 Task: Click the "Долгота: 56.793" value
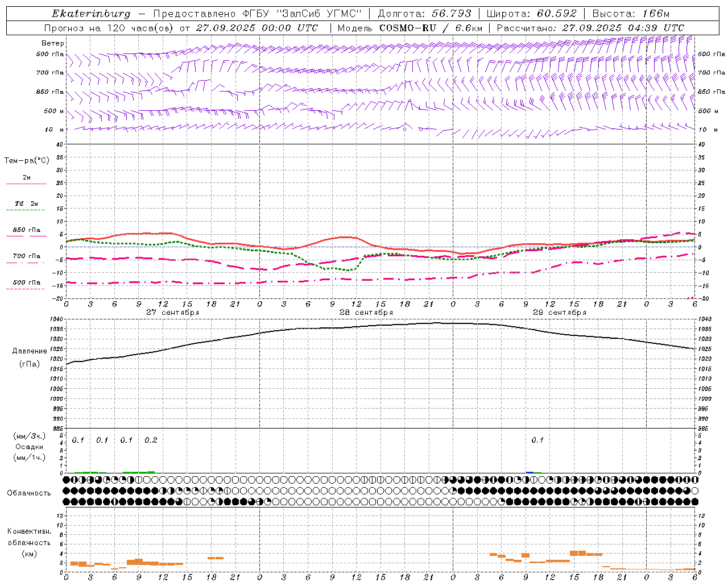[425, 14]
